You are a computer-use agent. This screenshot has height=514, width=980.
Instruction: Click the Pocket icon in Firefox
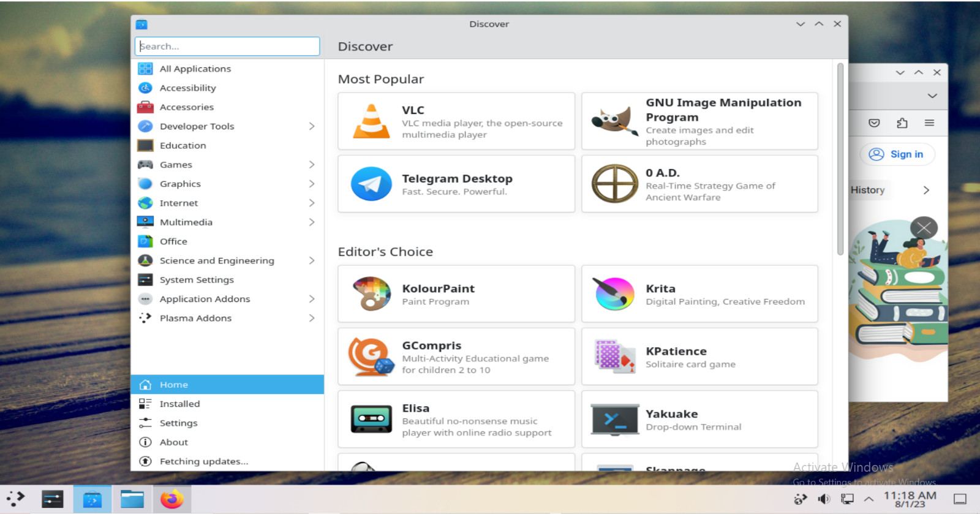click(875, 123)
